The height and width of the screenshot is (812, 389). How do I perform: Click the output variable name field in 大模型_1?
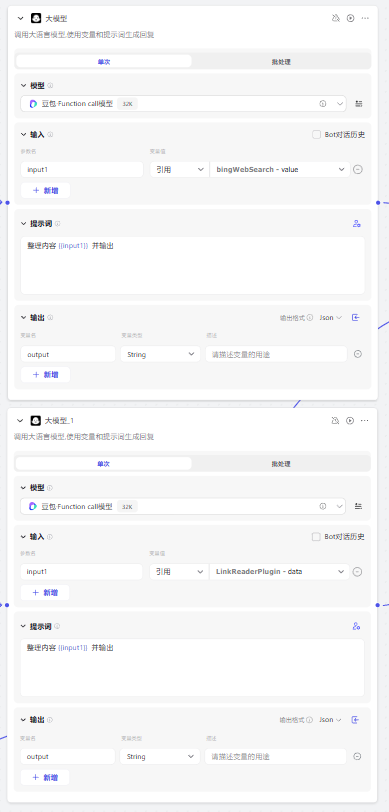tap(68, 757)
